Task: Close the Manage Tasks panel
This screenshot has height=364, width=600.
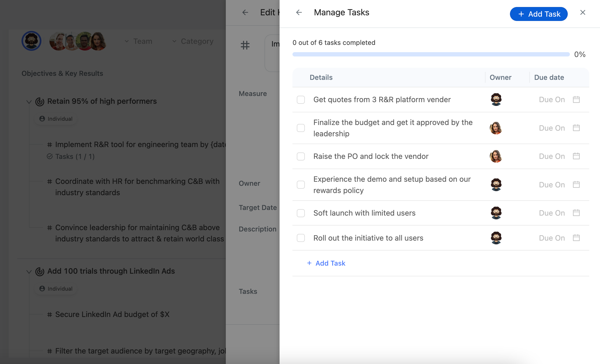Action: 583,12
